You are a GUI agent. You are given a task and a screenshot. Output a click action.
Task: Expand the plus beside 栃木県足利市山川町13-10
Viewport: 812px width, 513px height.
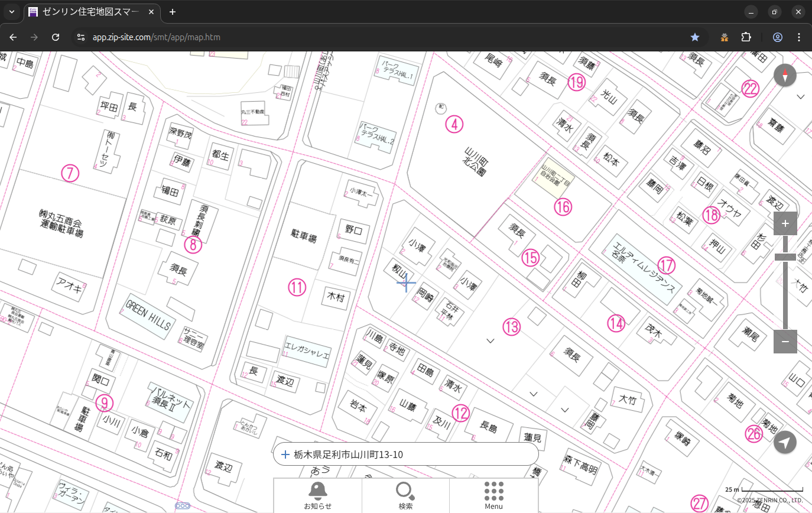285,454
